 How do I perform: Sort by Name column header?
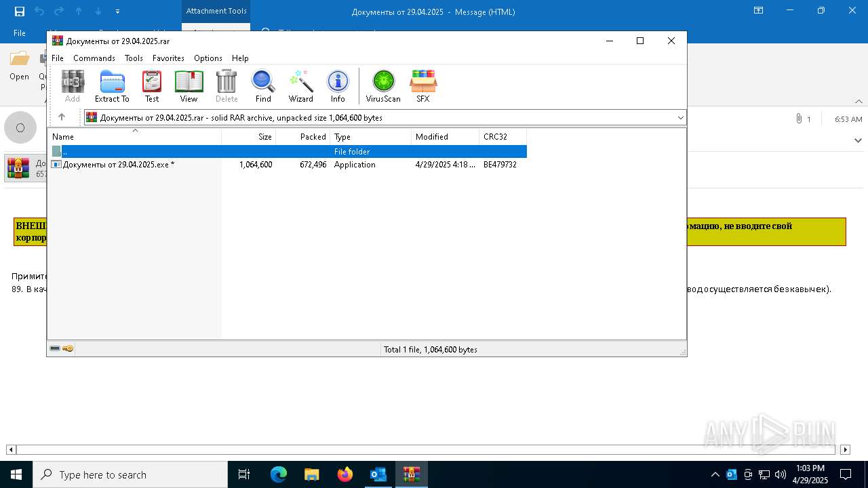[134, 136]
